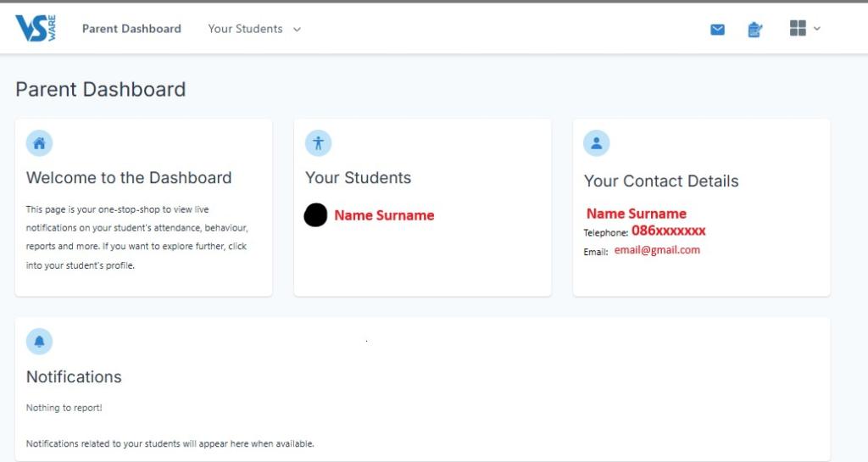Open the student Name Surname link
The width and height of the screenshot is (868, 462).
[384, 215]
